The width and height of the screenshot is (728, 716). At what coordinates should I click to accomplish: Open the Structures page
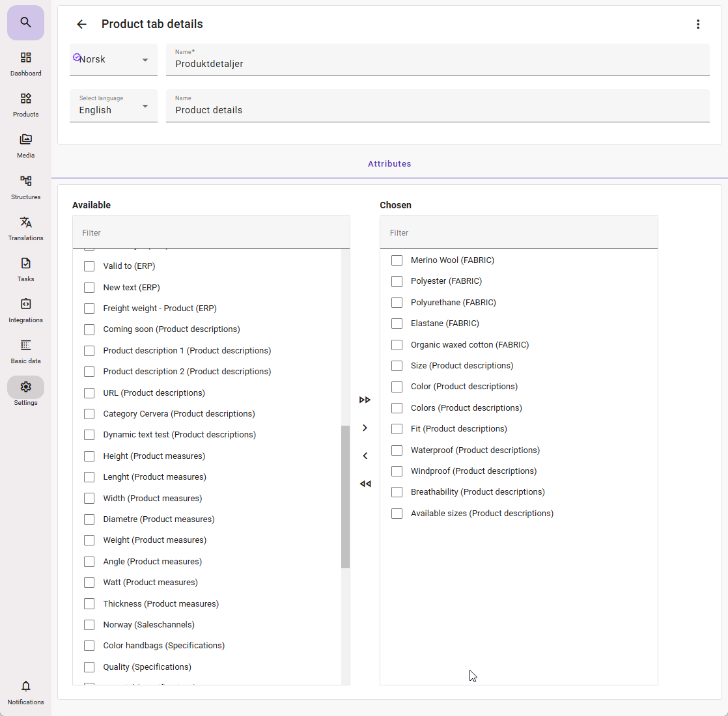pos(25,187)
